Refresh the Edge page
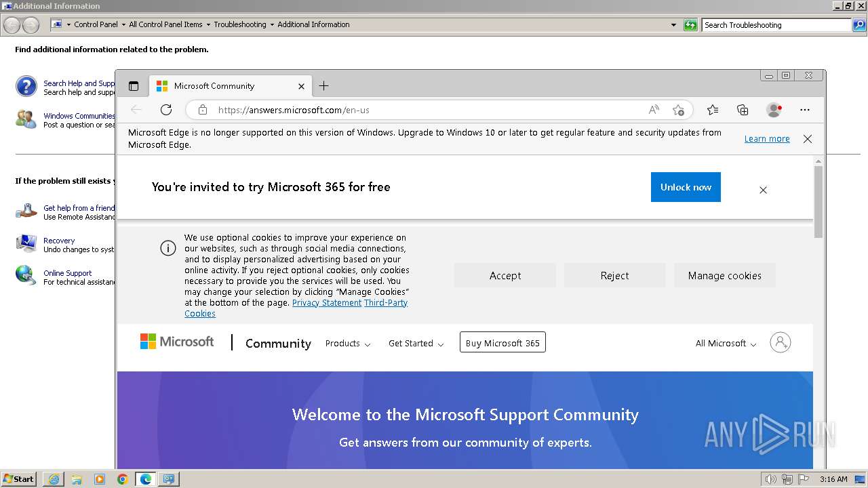The width and height of the screenshot is (868, 488). coord(166,110)
